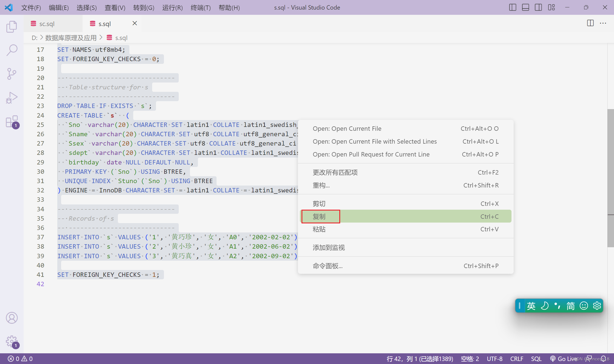The width and height of the screenshot is (614, 364).
Task: Select 复制 in the context menu
Action: [320, 216]
